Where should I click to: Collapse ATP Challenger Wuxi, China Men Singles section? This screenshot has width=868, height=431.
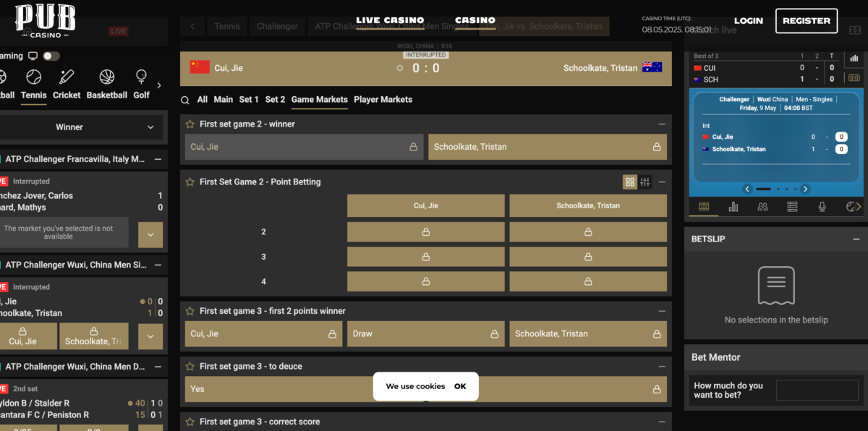click(x=158, y=265)
